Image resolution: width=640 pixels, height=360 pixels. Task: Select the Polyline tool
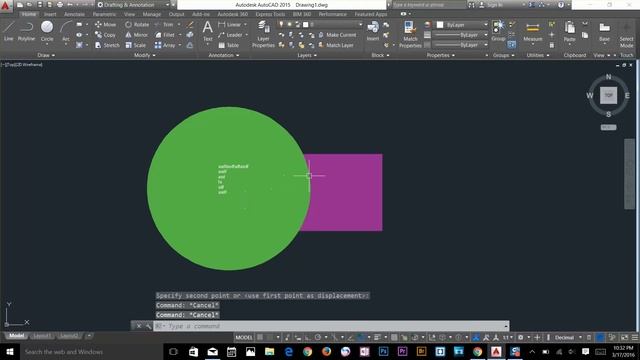click(26, 31)
